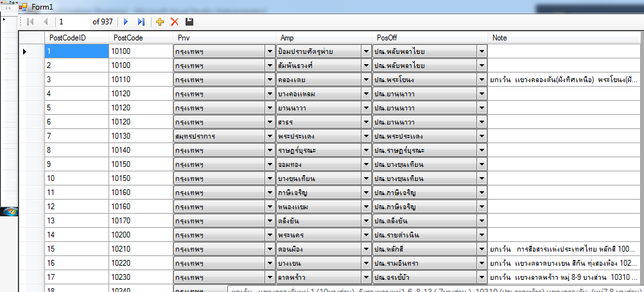Click the PostCodeID cell '14'
Viewport: 644px width, 292px height.
(x=77, y=235)
